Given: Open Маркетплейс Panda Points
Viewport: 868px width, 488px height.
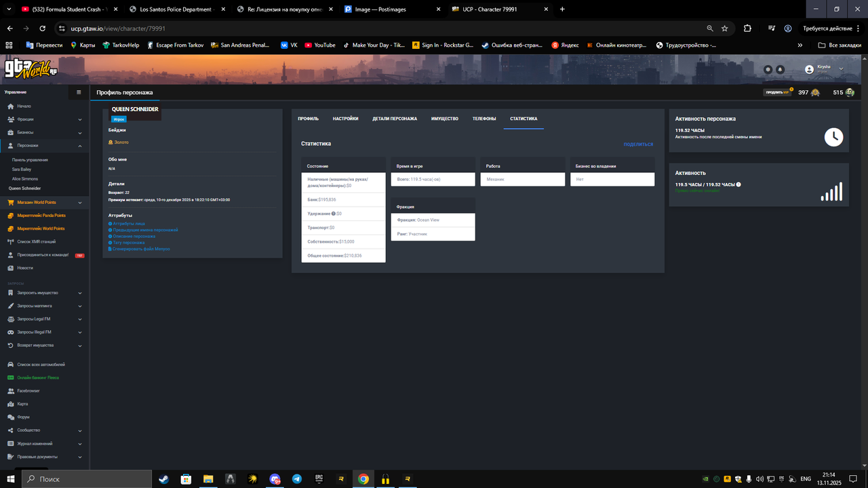Looking at the screenshot, I should click(41, 216).
